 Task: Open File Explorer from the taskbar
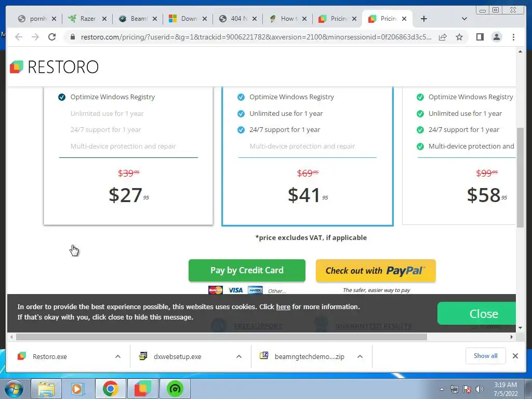click(x=46, y=389)
